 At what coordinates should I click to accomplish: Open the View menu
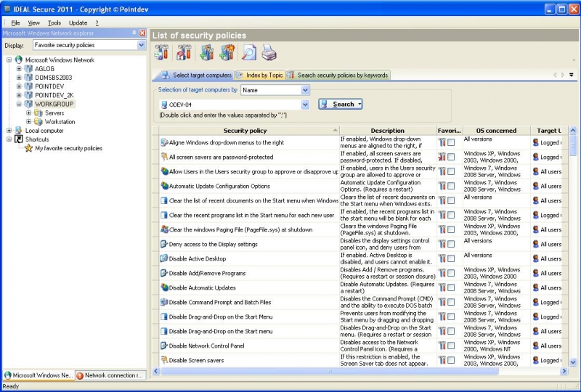point(33,23)
